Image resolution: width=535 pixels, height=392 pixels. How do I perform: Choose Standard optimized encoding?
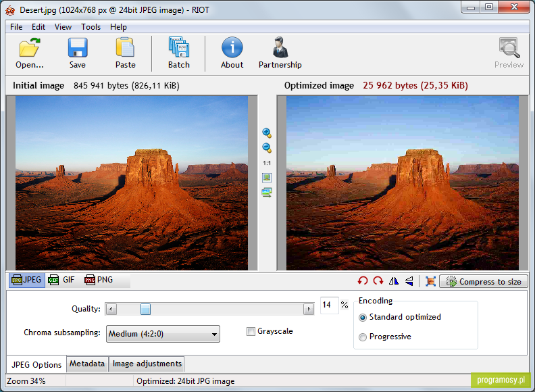coord(363,318)
